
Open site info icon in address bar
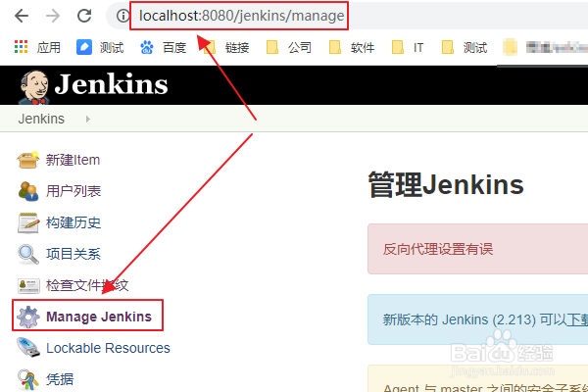click(122, 16)
